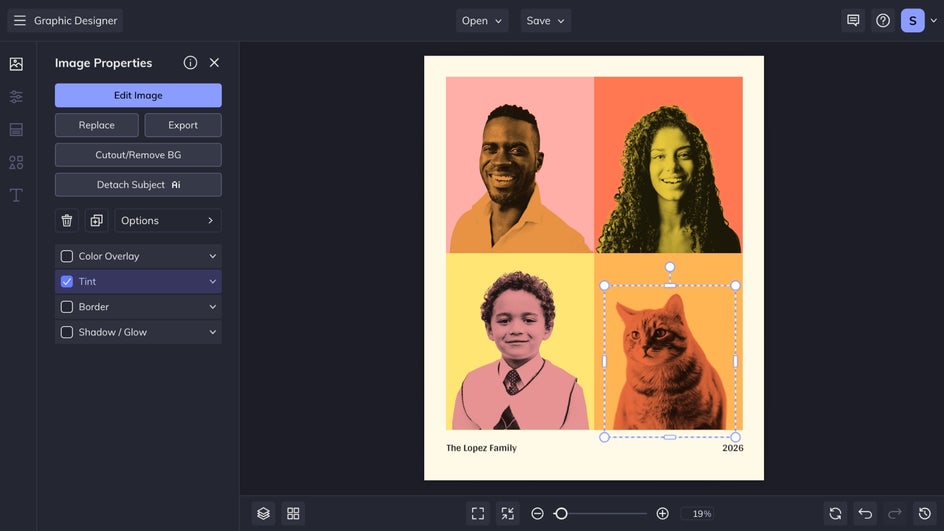Expand the Border section chevron
944x531 pixels.
click(x=213, y=307)
